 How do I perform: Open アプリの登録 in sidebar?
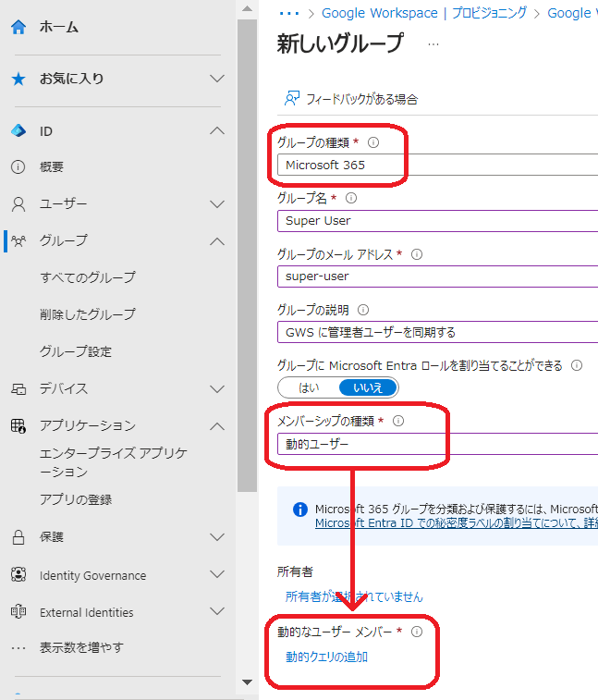click(76, 499)
